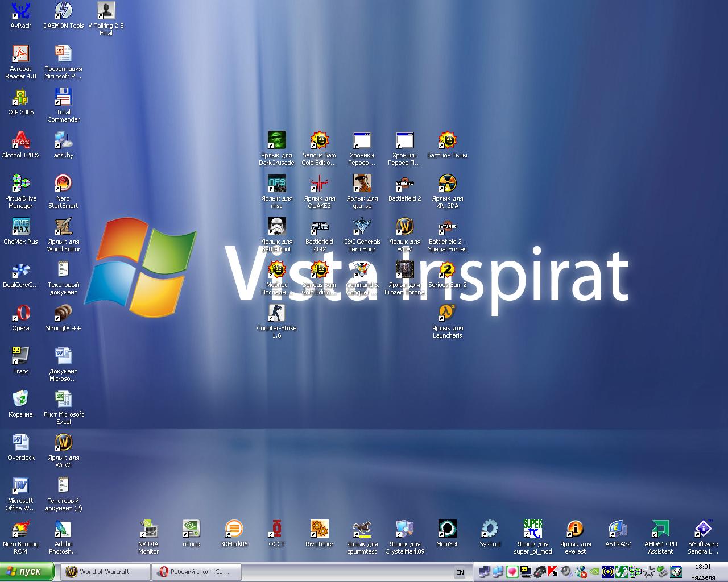This screenshot has width=728, height=582.
Task: Launch DAEMON Tools from the desktop
Action: point(63,10)
